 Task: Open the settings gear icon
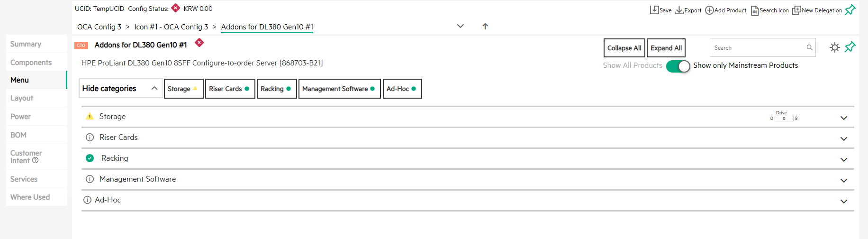pos(835,47)
